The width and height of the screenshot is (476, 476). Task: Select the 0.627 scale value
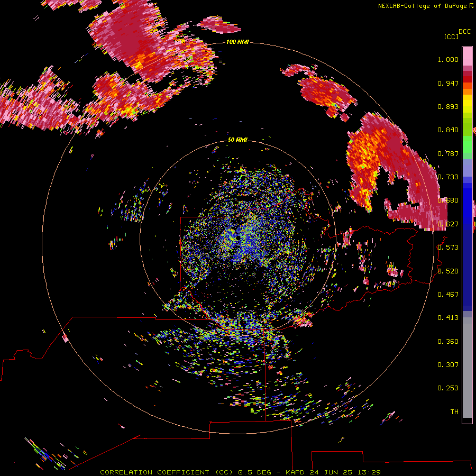pos(448,224)
